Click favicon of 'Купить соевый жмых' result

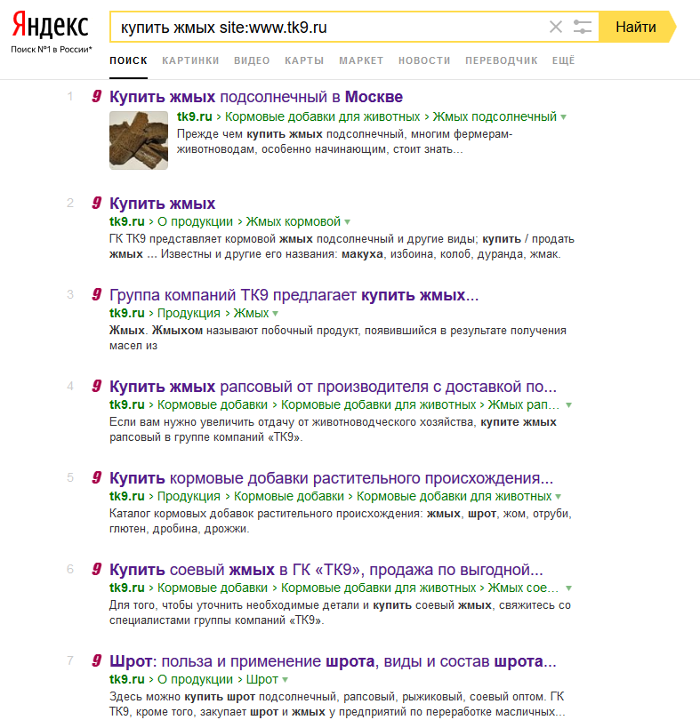pos(97,568)
